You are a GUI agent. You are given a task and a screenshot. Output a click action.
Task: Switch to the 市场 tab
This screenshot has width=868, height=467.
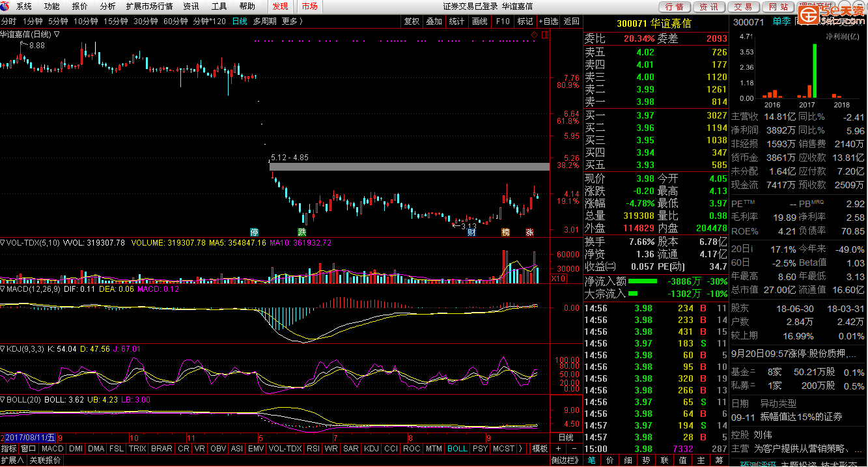[x=310, y=6]
